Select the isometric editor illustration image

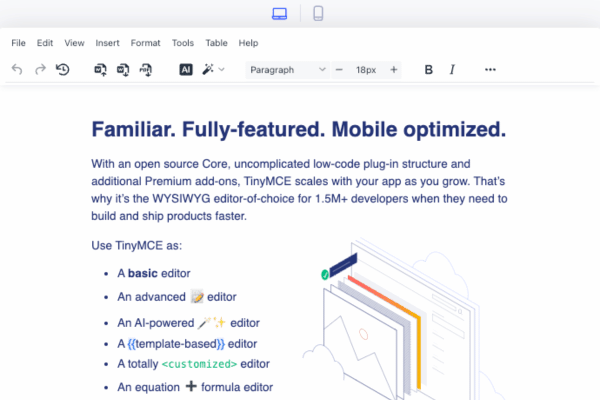click(402, 319)
